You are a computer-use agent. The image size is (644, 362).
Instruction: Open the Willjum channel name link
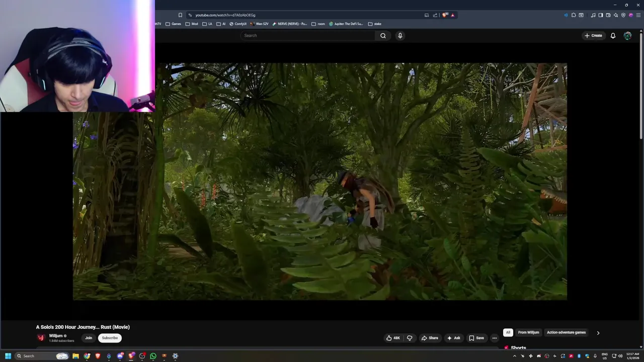coord(56,336)
